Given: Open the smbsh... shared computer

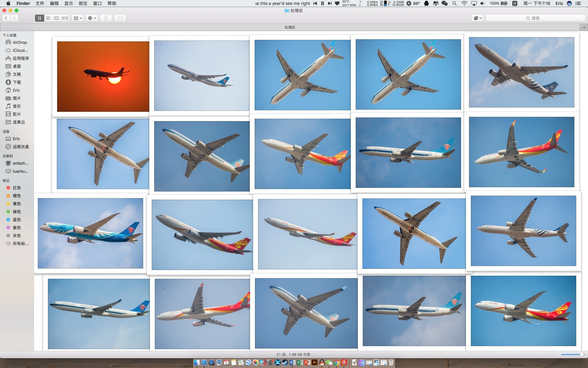Looking at the screenshot, I should [x=17, y=163].
